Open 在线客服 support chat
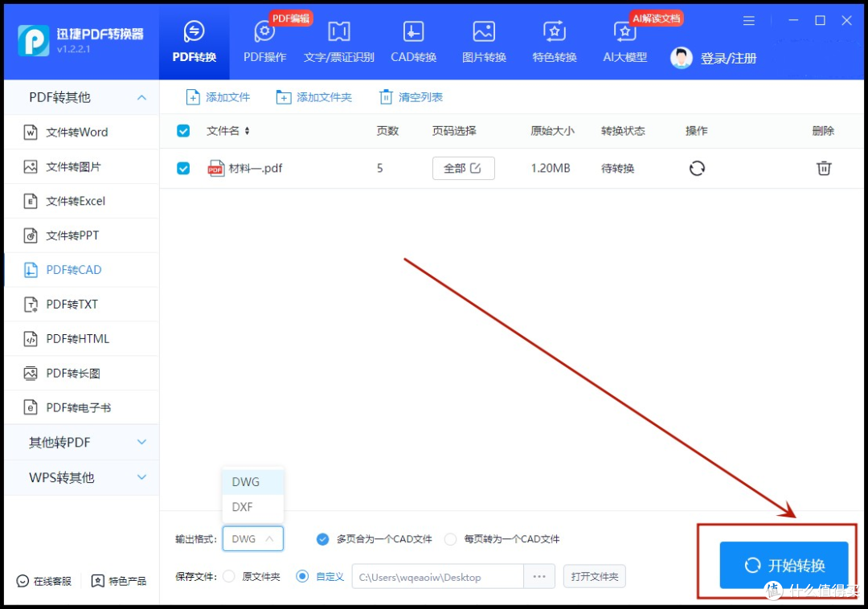The width and height of the screenshot is (868, 609). click(44, 581)
